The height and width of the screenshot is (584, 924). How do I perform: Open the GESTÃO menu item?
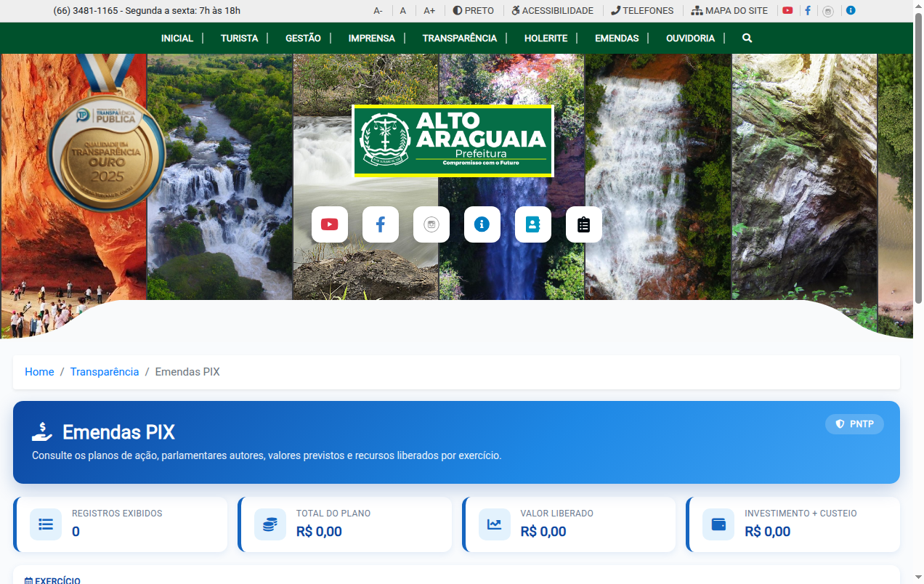click(x=303, y=38)
